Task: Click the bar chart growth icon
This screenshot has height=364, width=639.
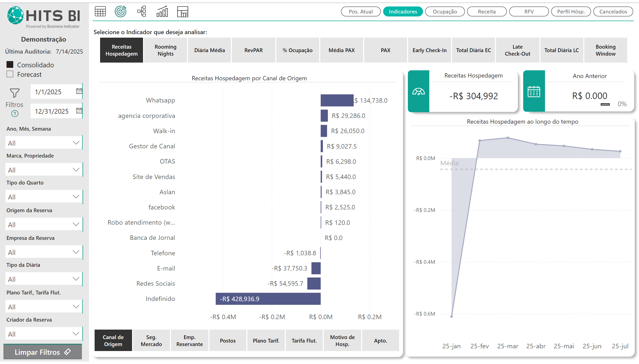Action: coord(162,11)
